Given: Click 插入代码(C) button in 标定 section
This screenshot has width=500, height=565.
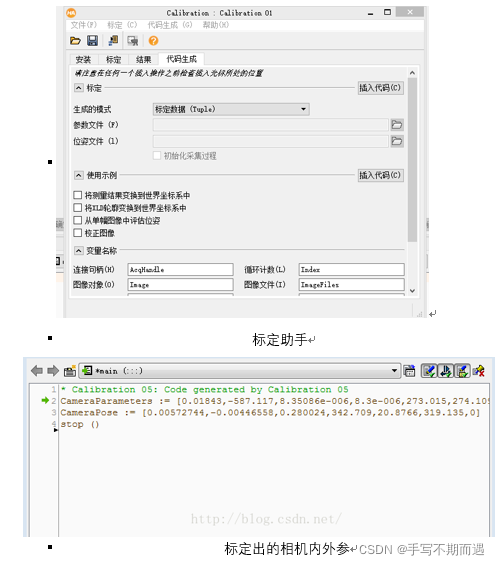Looking at the screenshot, I should [x=380, y=88].
